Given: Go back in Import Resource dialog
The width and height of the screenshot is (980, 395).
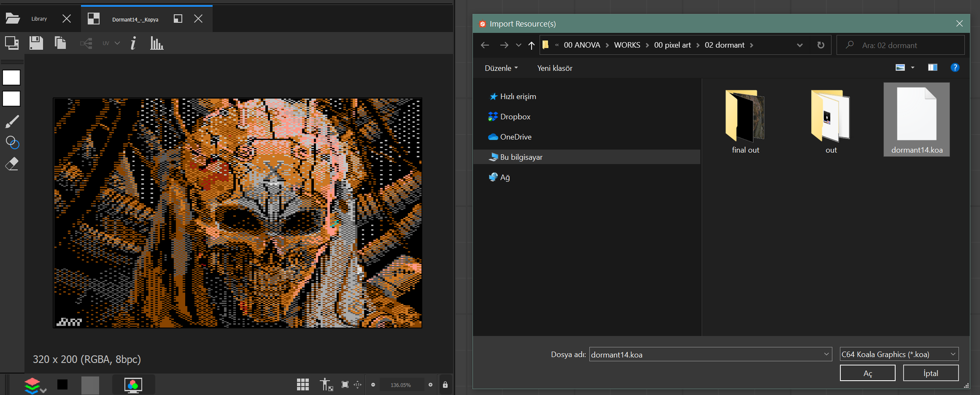Looking at the screenshot, I should coord(485,45).
